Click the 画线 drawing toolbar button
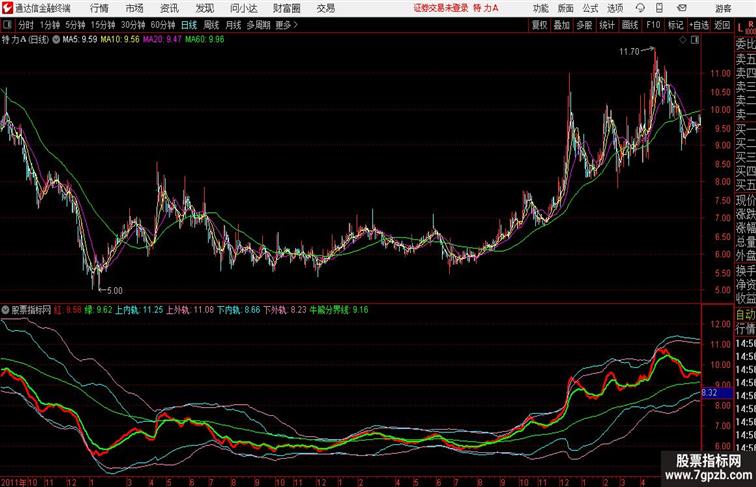756x487 pixels. pyautogui.click(x=630, y=25)
